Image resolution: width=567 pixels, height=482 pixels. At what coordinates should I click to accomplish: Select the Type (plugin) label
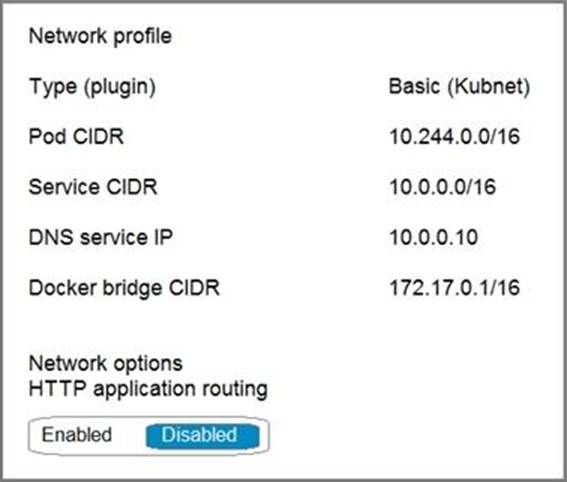pyautogui.click(x=92, y=87)
